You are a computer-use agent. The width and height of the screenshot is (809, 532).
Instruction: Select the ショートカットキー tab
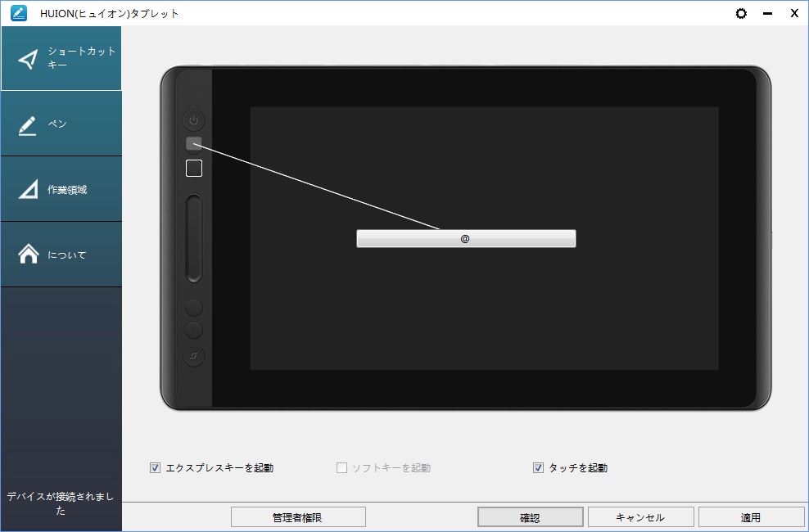coord(61,58)
